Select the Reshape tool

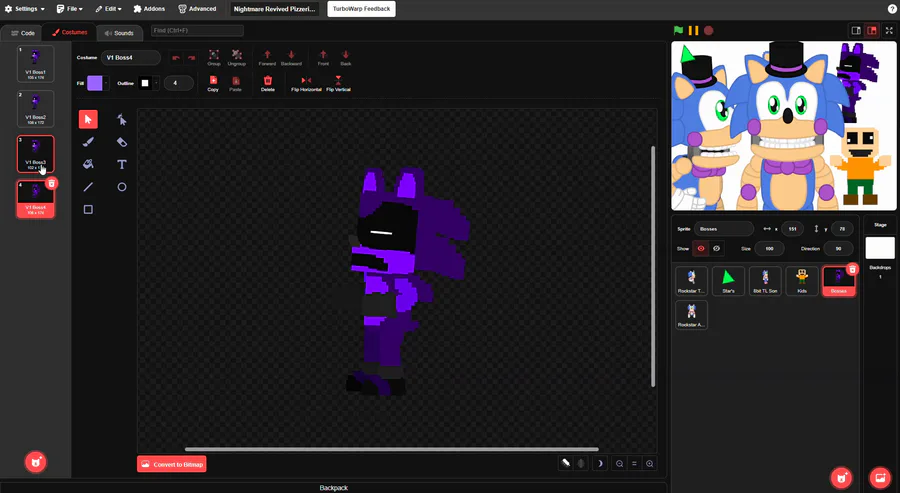pos(122,119)
